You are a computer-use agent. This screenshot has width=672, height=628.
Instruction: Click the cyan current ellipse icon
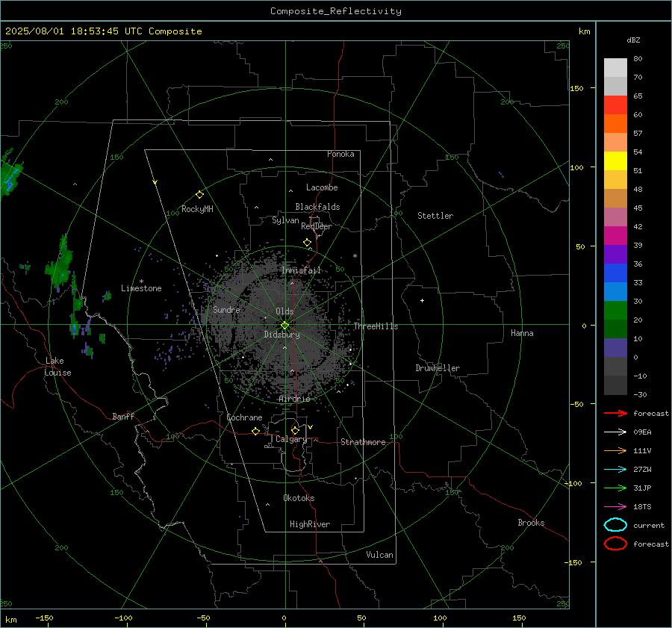(615, 525)
